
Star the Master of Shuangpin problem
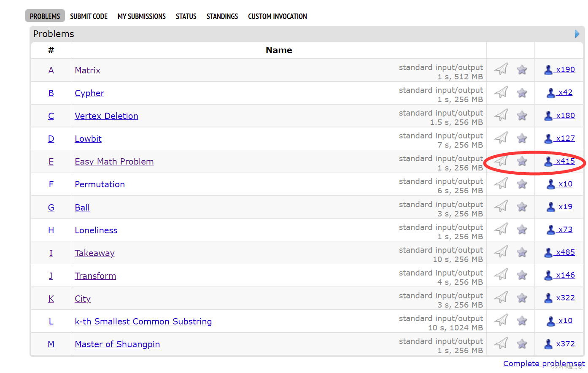(522, 343)
